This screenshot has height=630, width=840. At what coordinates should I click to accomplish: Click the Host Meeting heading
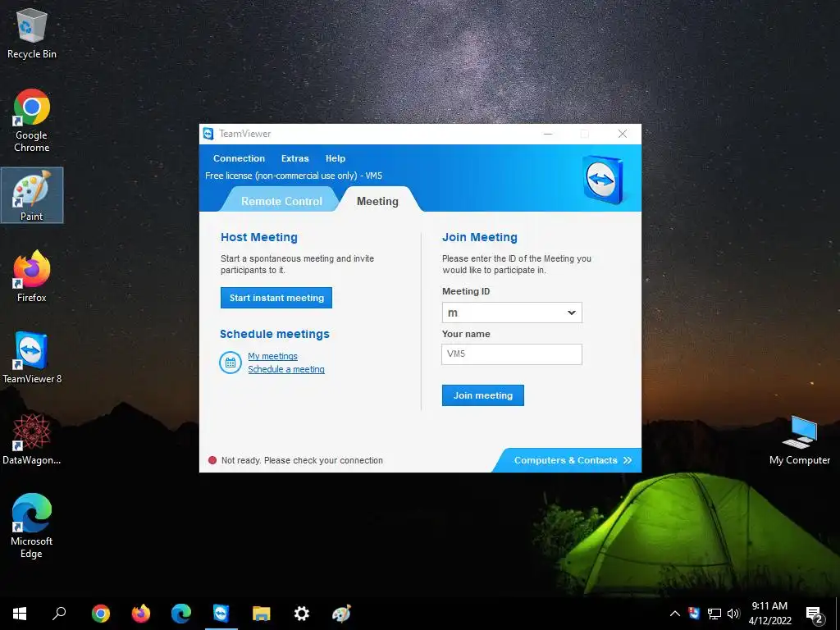coord(258,237)
